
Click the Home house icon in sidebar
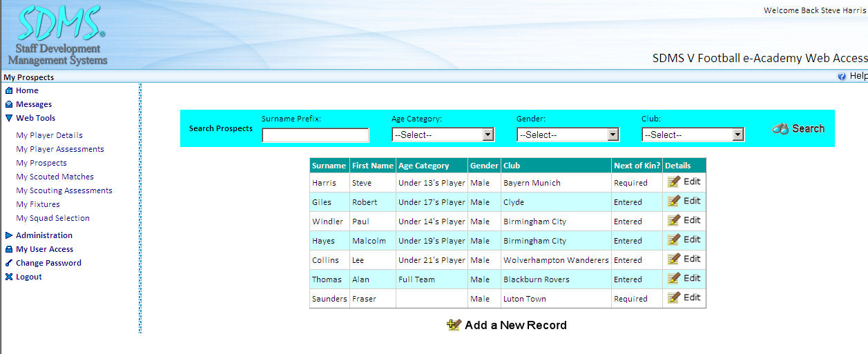(9, 90)
